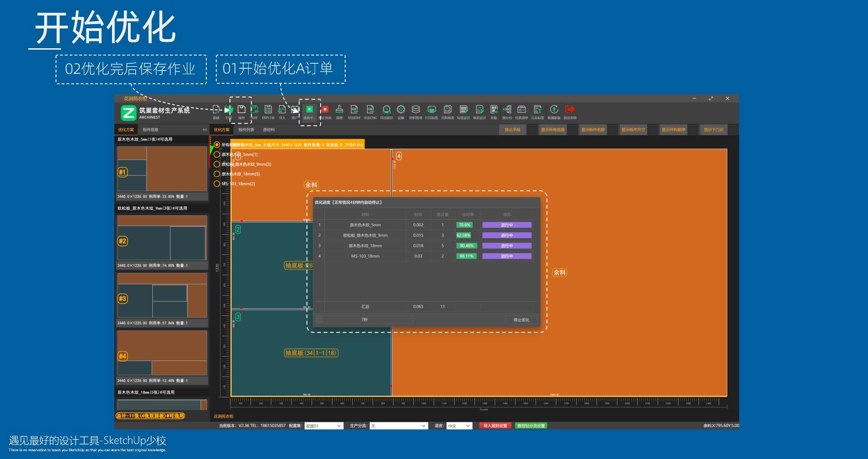Select the MS-103_18mm[2] radio button
Viewport: 868px width, 459px height.
(217, 184)
